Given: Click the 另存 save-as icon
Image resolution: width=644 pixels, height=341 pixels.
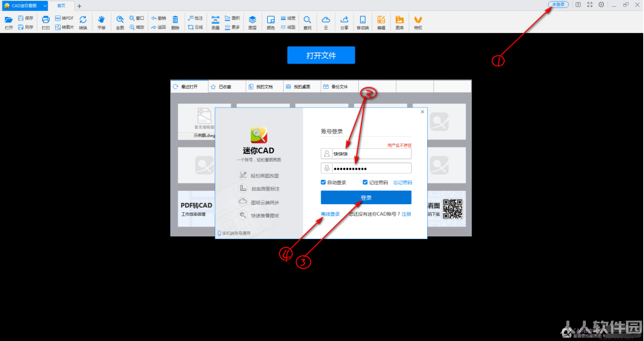Looking at the screenshot, I should [21, 27].
